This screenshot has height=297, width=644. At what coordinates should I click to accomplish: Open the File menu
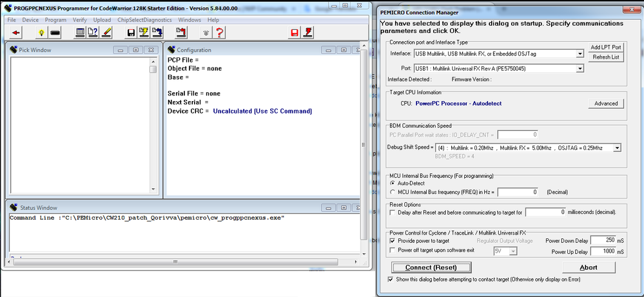[12, 20]
